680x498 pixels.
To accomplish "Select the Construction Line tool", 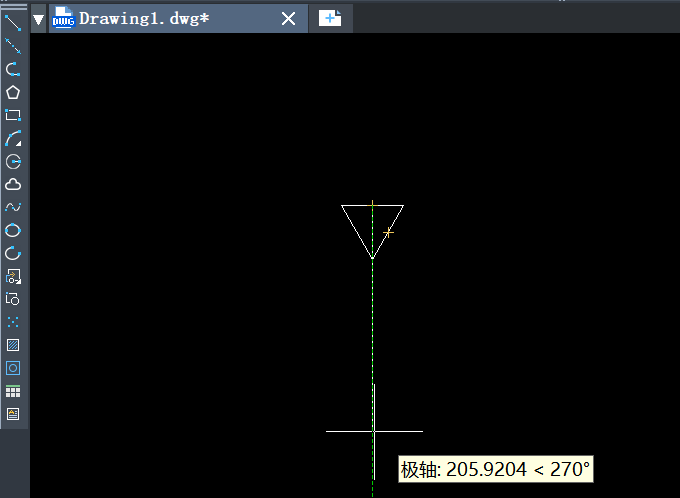I will click(13, 46).
